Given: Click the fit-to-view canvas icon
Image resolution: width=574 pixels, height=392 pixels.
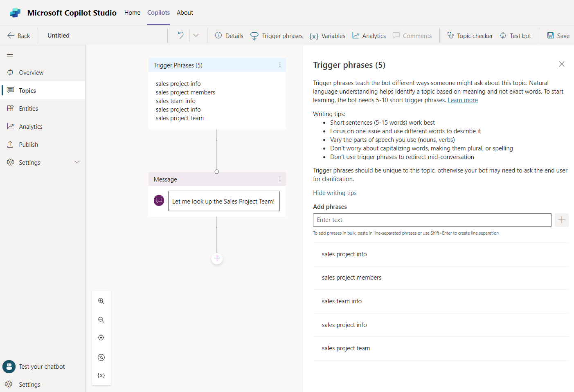Looking at the screenshot, I should click(x=101, y=338).
